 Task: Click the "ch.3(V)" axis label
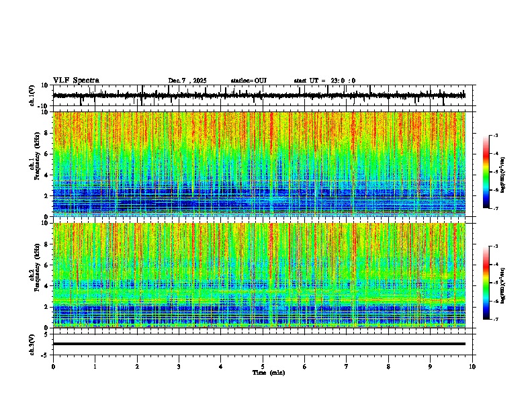32,345
